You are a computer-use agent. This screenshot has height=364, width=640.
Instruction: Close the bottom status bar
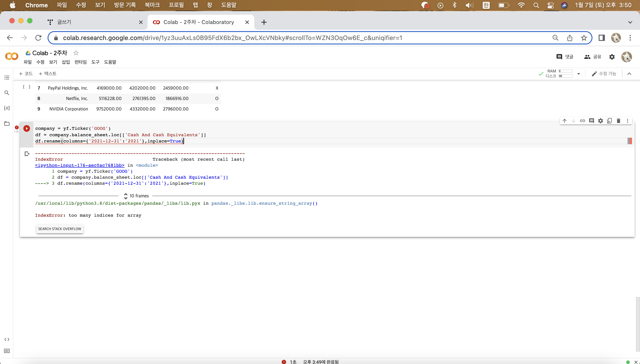point(636,362)
